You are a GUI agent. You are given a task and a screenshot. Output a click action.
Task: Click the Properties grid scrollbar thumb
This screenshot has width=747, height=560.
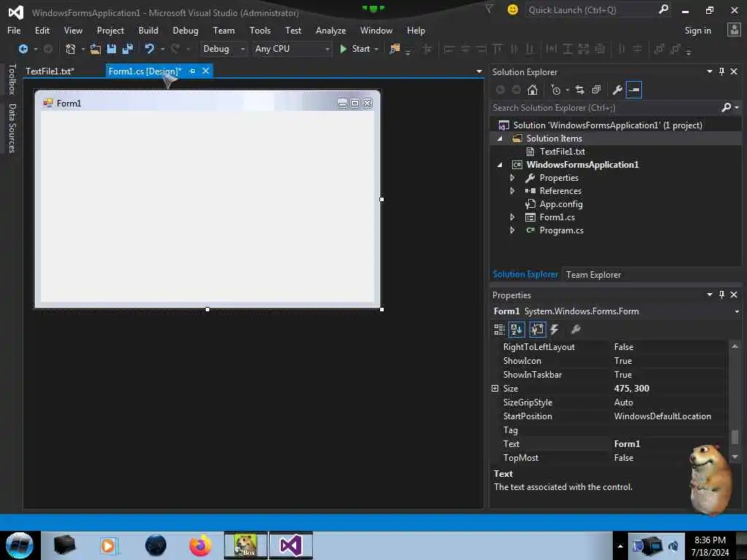tap(735, 437)
